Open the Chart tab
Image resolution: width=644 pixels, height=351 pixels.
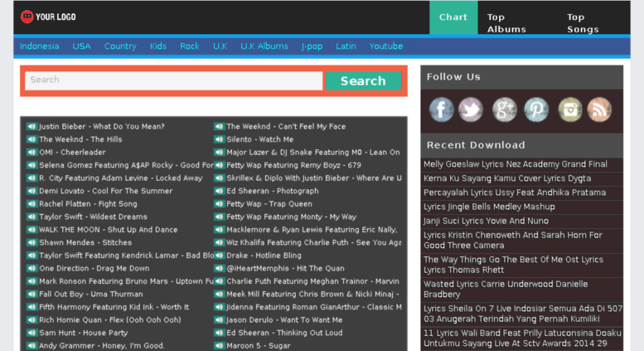tap(453, 17)
